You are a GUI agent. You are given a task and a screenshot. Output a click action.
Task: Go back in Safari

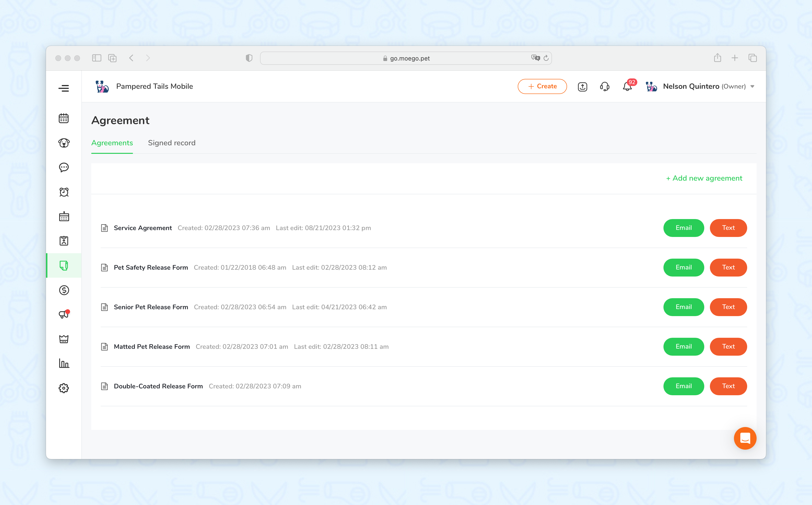coord(131,58)
